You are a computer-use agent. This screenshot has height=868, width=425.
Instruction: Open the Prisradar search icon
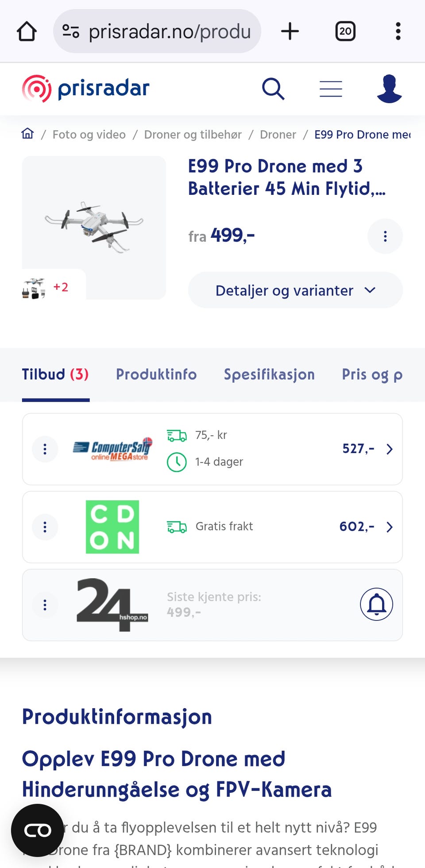[273, 89]
